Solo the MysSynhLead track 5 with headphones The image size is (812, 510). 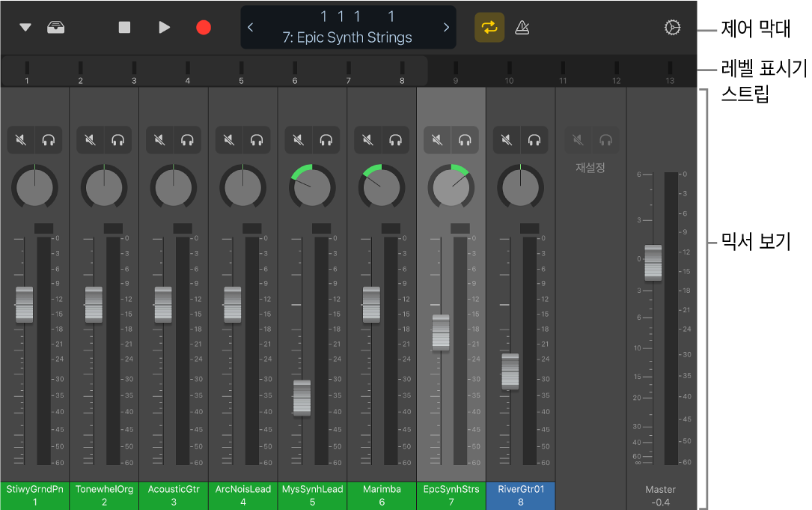326,140
